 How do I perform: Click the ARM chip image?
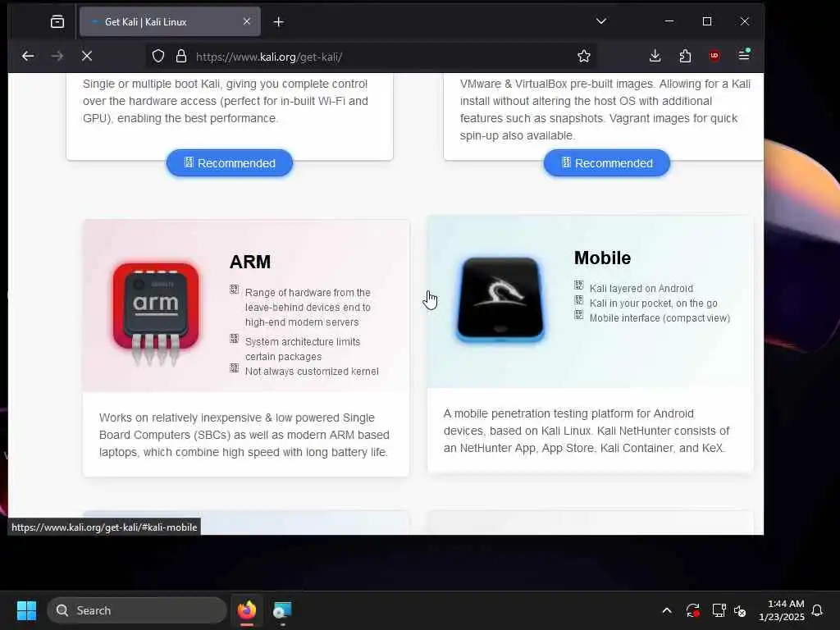pyautogui.click(x=155, y=313)
